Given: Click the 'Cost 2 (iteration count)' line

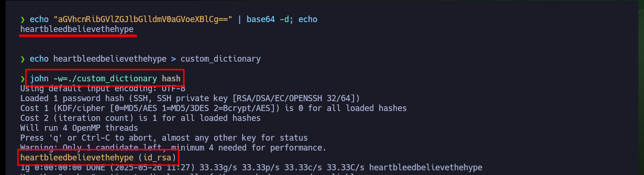Looking at the screenshot, I should 140,118.
